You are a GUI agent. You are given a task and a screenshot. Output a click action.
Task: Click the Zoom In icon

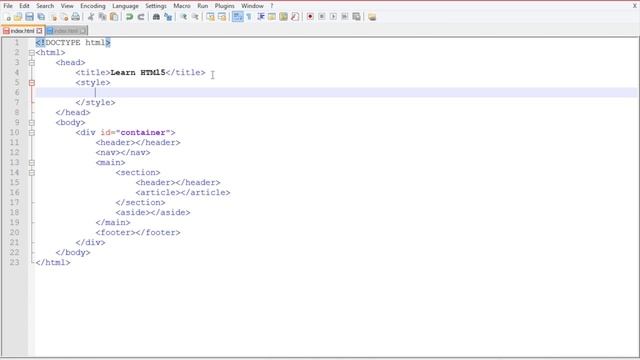184,17
